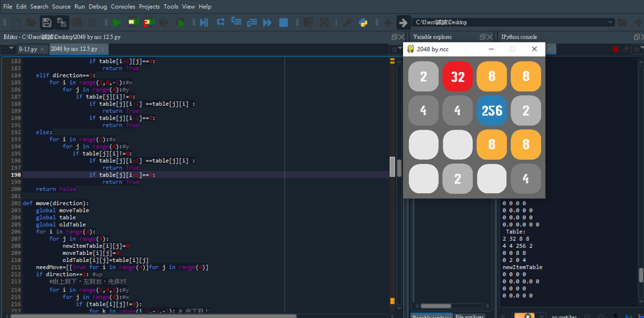Stop debugging with the blue square icon
The height and width of the screenshot is (318, 644).
283,22
